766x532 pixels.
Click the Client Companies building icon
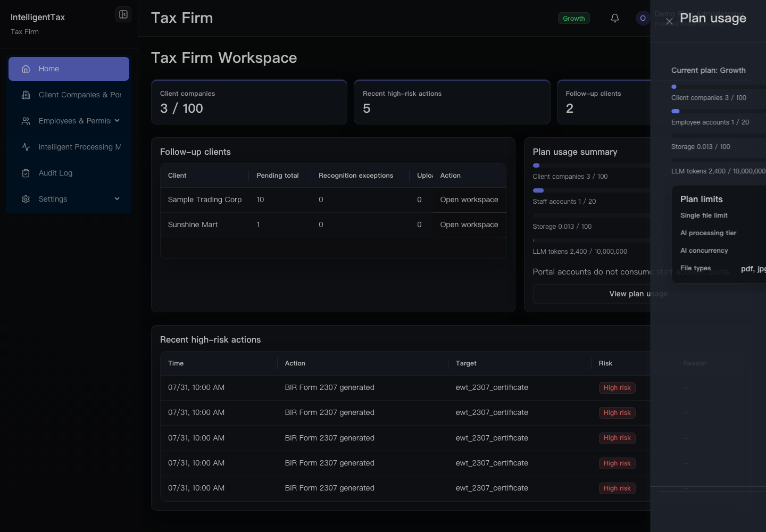[x=26, y=95]
